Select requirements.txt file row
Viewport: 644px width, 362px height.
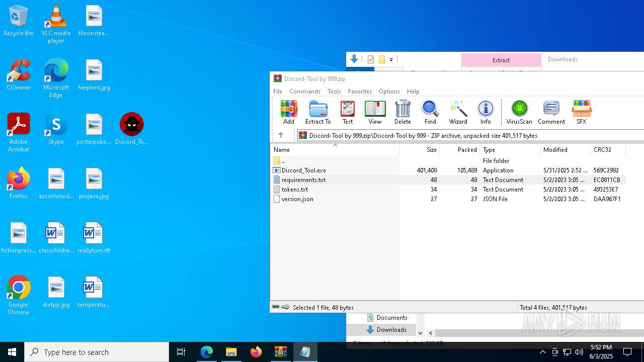pos(448,180)
